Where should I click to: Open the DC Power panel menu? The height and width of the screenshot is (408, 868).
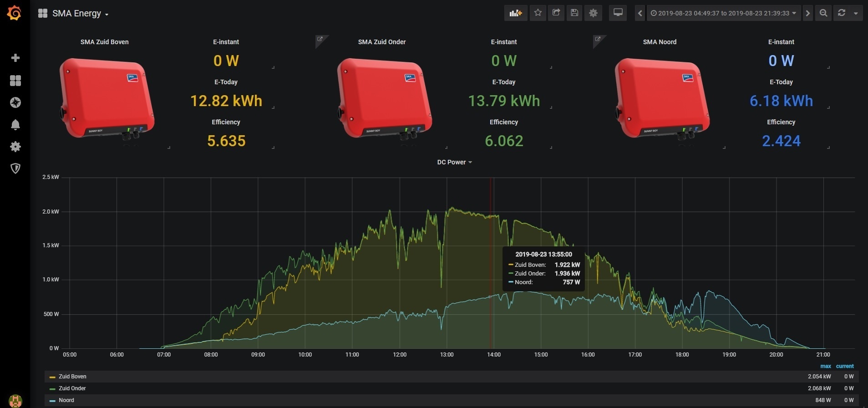pyautogui.click(x=454, y=162)
